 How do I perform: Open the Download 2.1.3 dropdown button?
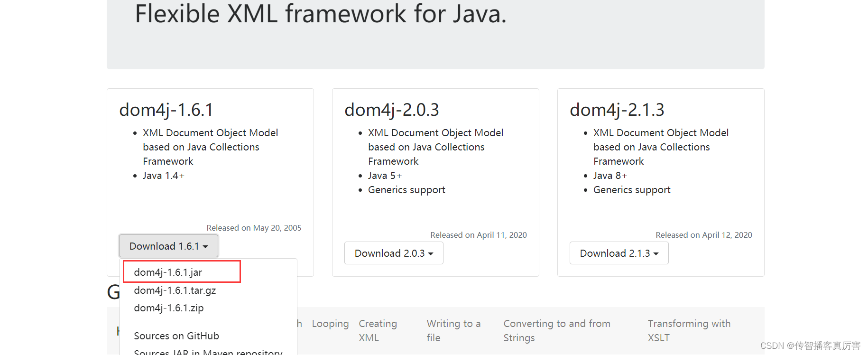coord(619,253)
